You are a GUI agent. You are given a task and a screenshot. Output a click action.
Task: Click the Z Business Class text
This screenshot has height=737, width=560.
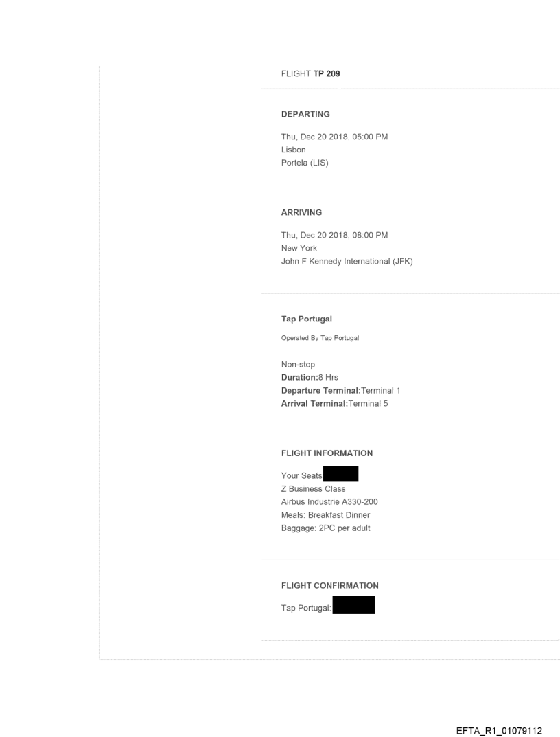pyautogui.click(x=314, y=489)
